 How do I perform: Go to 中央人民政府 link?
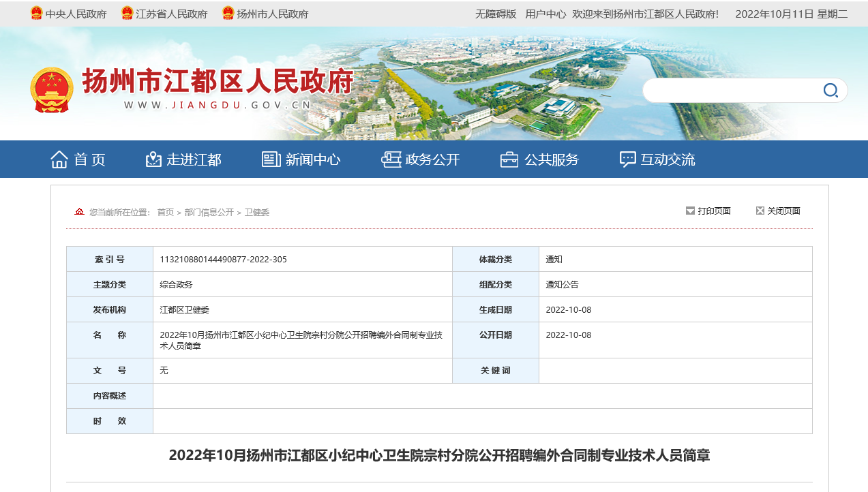click(76, 14)
